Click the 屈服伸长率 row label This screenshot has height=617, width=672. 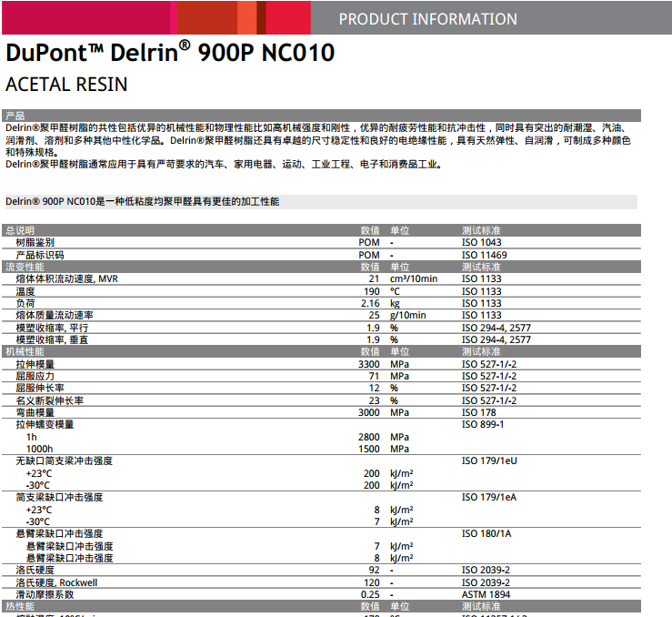[x=40, y=388]
